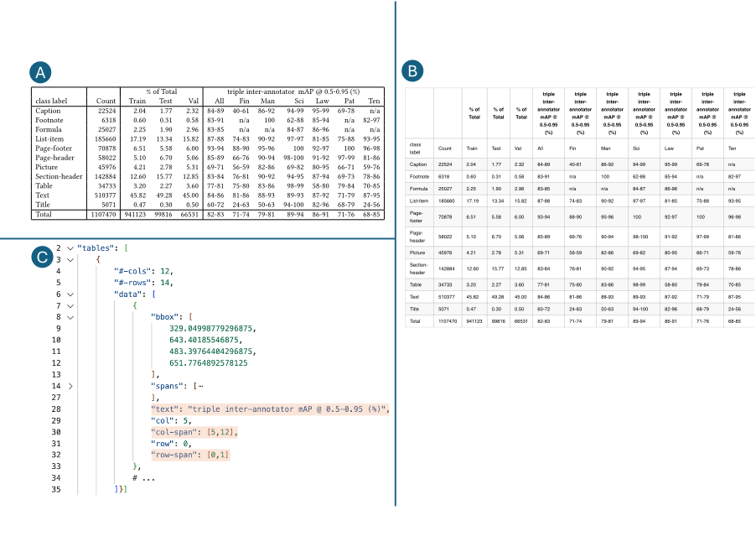Collapse the object fold chevron at line 7

70,306
